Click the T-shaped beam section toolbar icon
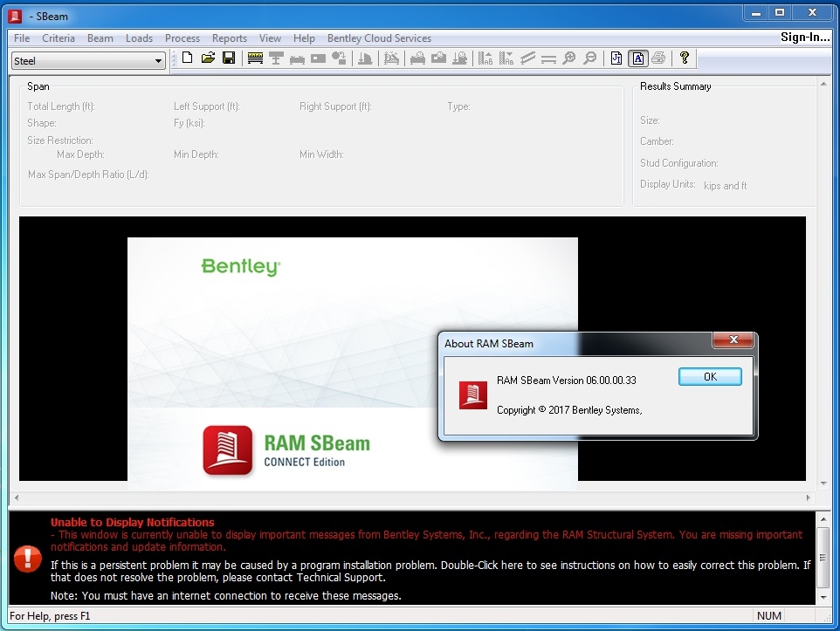The image size is (840, 631). pos(276,58)
